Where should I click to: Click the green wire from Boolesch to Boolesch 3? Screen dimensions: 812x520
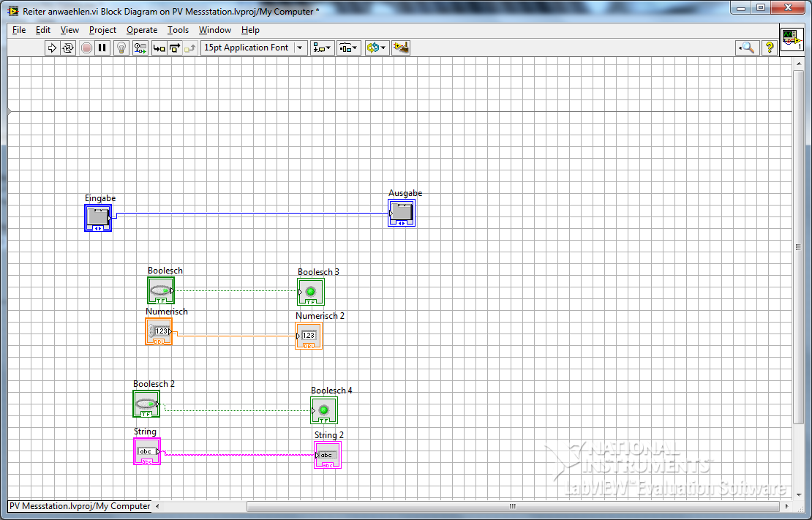(236, 290)
